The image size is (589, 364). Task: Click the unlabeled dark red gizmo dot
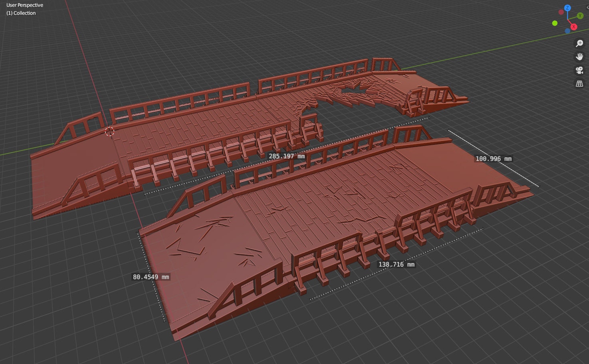[x=561, y=12]
